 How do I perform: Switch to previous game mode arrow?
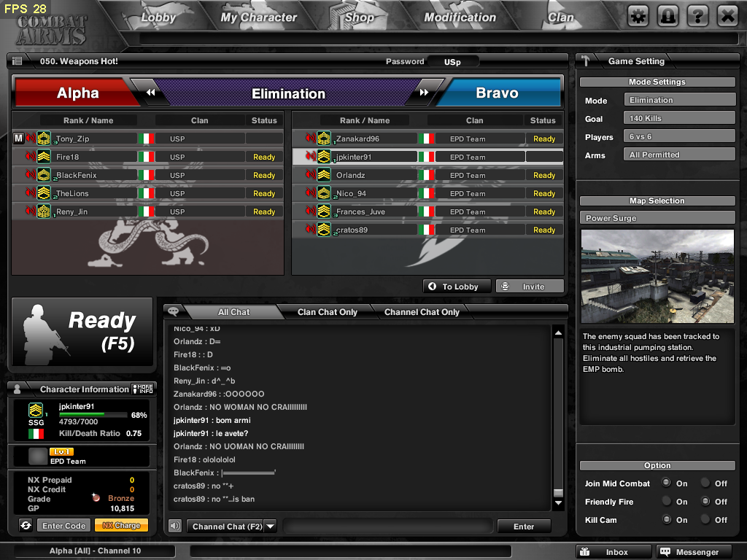click(x=150, y=93)
